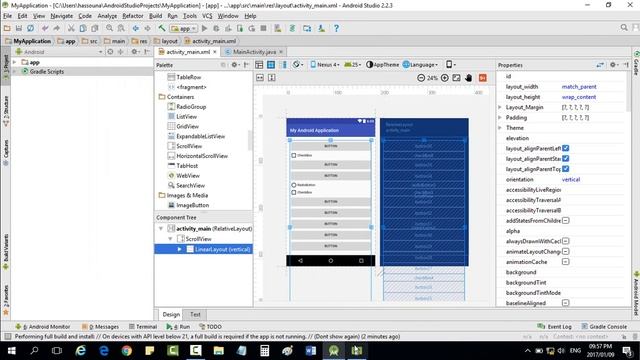Expand LinearLayout (vertical) in Component Tree
Screen dimensions: 640x360
(x=179, y=249)
